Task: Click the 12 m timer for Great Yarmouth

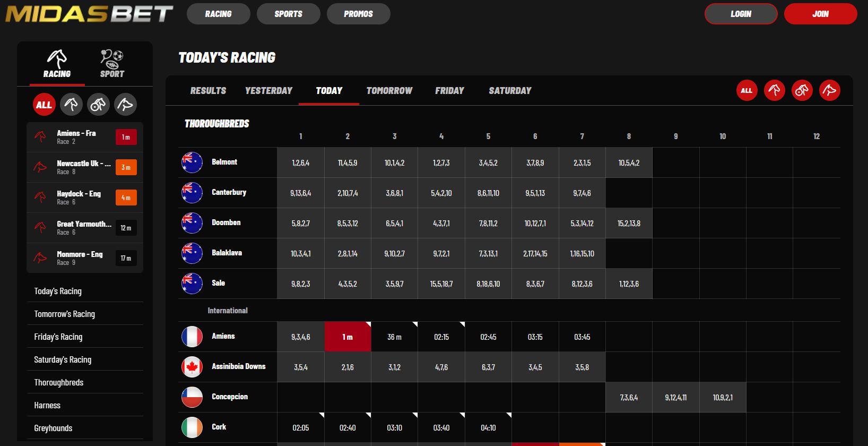Action: tap(126, 228)
